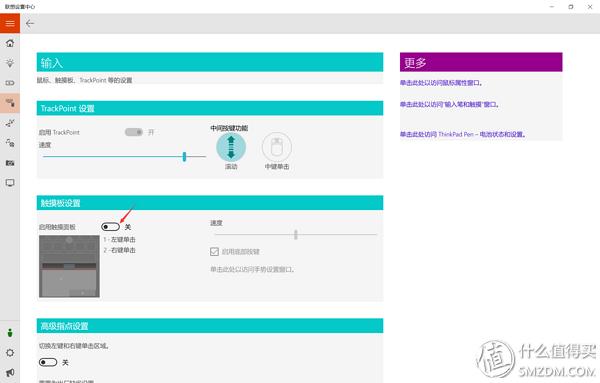600x383 pixels.
Task: Click the '2 - 右键单击' legend text
Action: (119, 250)
